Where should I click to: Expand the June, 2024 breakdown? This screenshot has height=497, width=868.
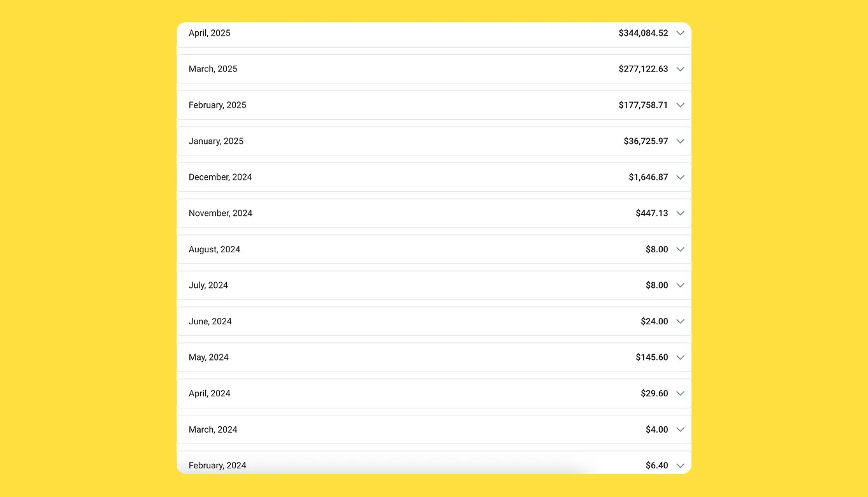tap(680, 321)
